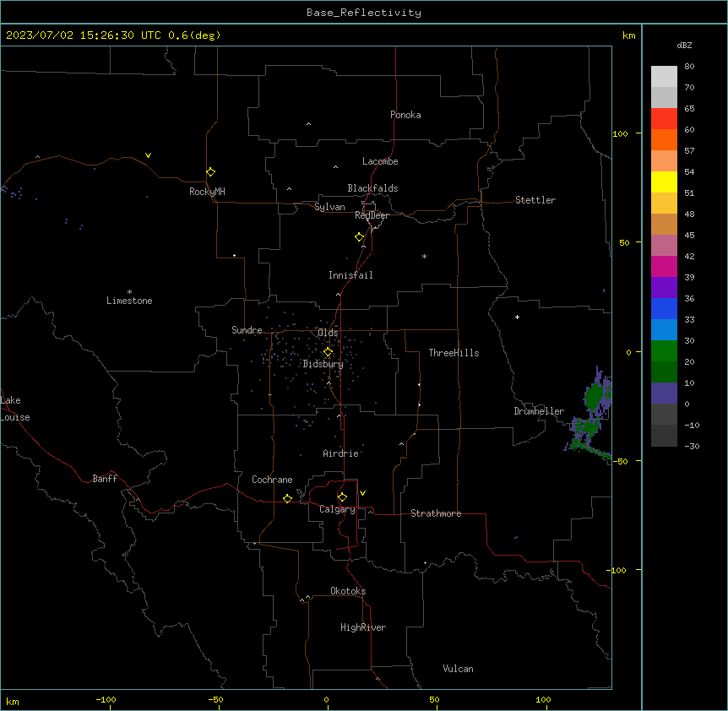Click the -50 tick on bottom axis

(215, 700)
